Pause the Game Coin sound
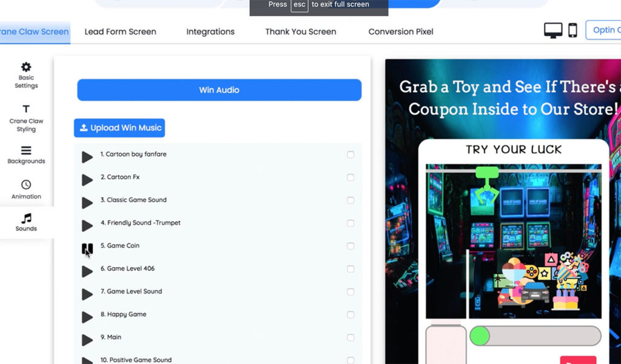The image size is (621, 364). pos(87,249)
